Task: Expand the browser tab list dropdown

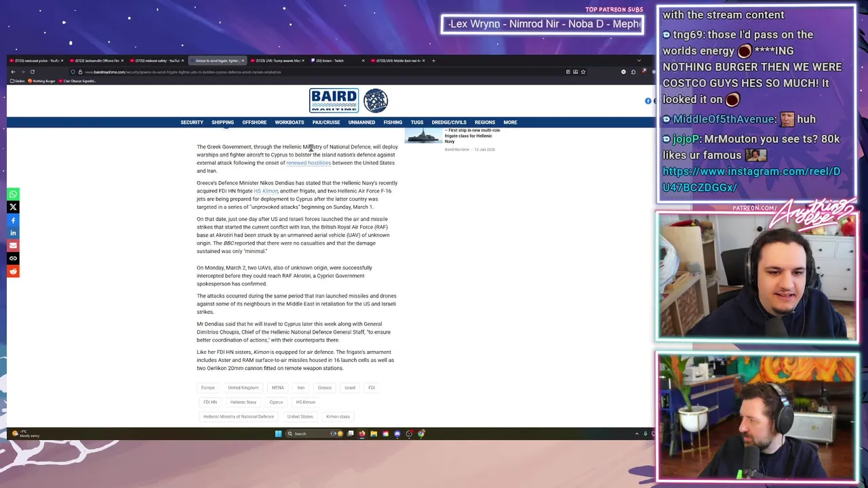Action: (x=638, y=60)
